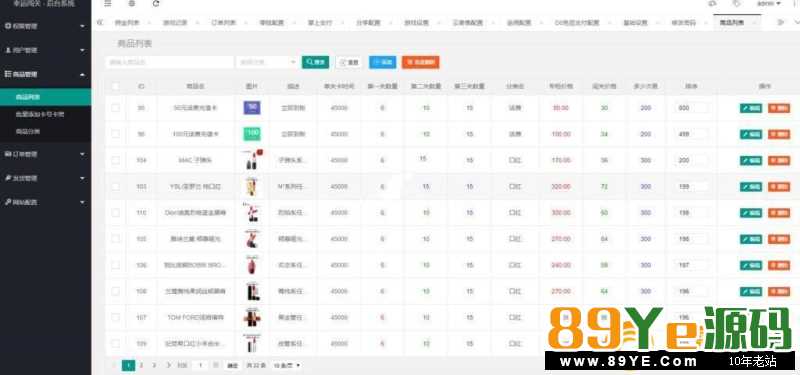Click the 确定 confirm button in pagination
Screen dimensions: 800x375
pyautogui.click(x=232, y=365)
